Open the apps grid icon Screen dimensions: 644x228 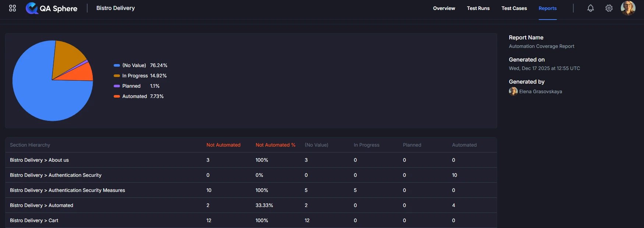(x=13, y=8)
